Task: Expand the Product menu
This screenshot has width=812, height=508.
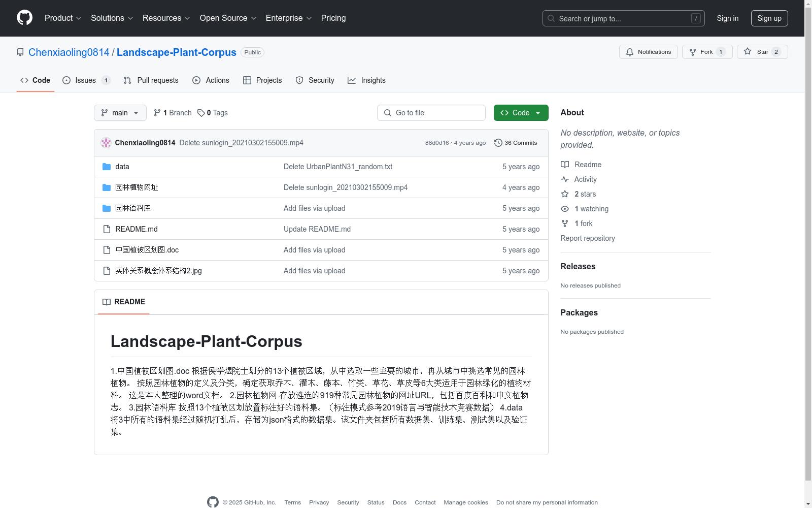Action: coord(63,18)
